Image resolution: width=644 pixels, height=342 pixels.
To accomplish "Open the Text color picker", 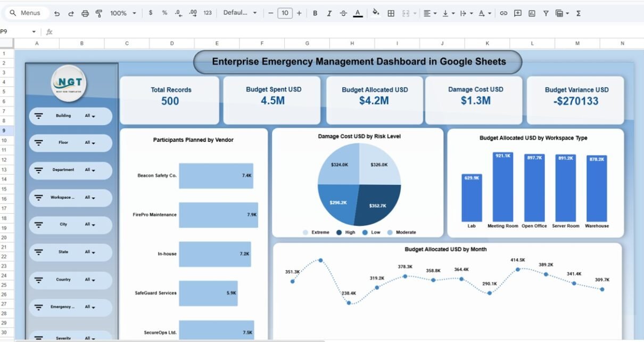I will point(358,13).
